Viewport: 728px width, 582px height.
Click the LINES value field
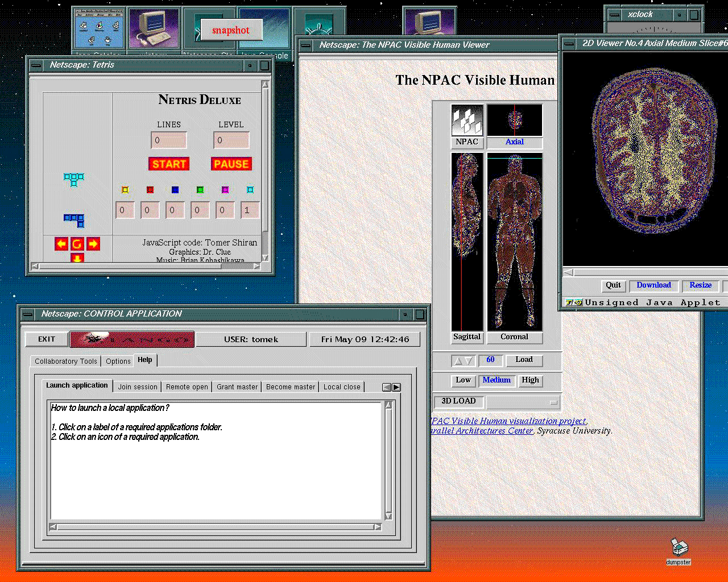169,140
